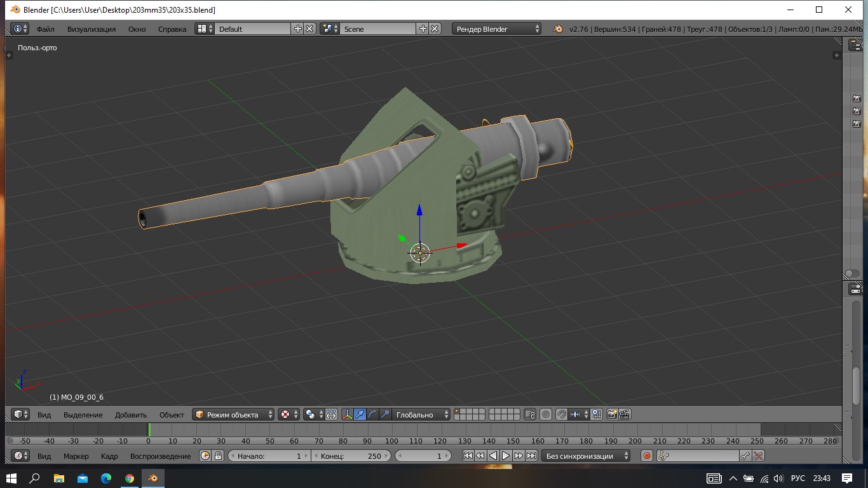Open the Режим объекта mode dropdown
Viewport: 868px width, 488px height.
click(x=233, y=414)
